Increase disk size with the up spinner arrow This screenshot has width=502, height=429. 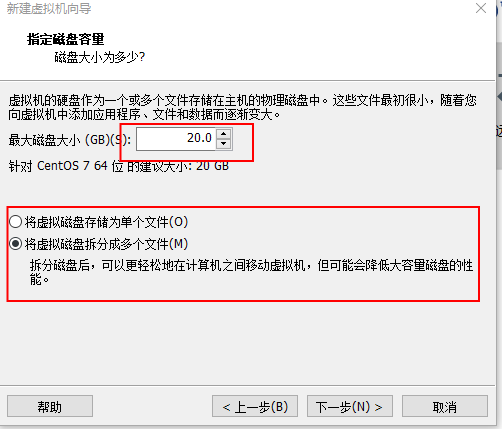223,134
